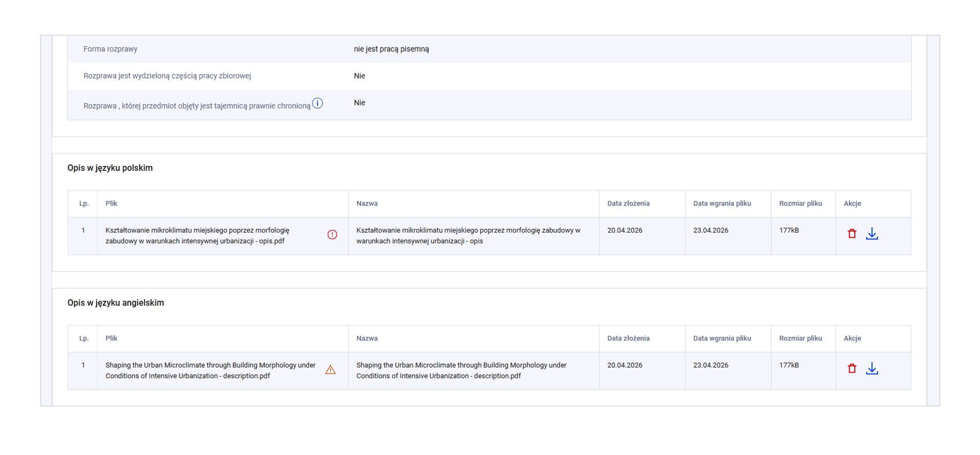Click red error icon next to opis.pdf file
The width and height of the screenshot is (980, 455).
tap(332, 235)
